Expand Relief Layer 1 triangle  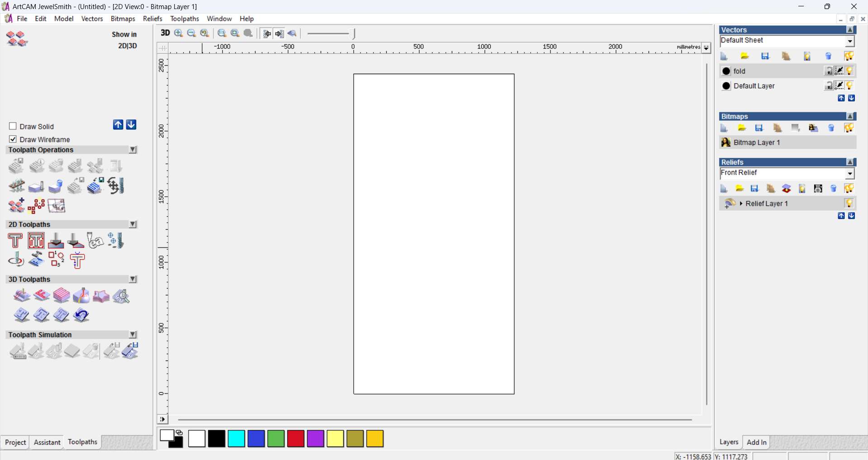[x=741, y=204]
